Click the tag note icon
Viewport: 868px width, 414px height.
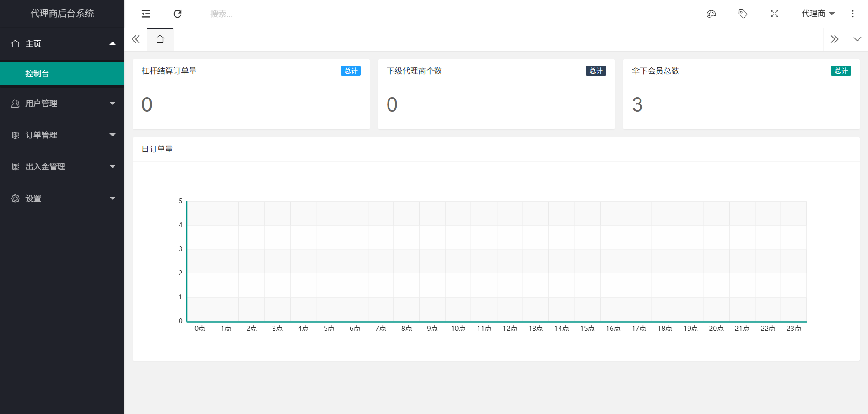tap(743, 14)
